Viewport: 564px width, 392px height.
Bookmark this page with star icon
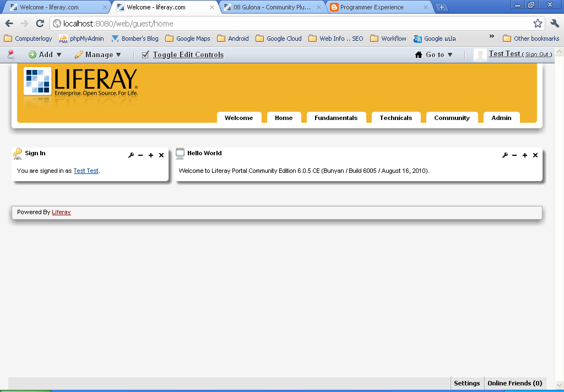[538, 24]
